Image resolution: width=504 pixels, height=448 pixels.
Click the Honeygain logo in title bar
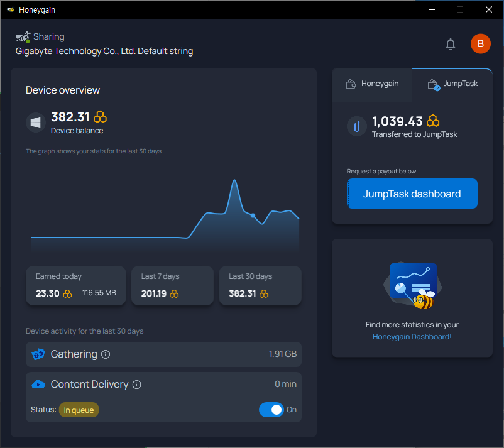11,9
